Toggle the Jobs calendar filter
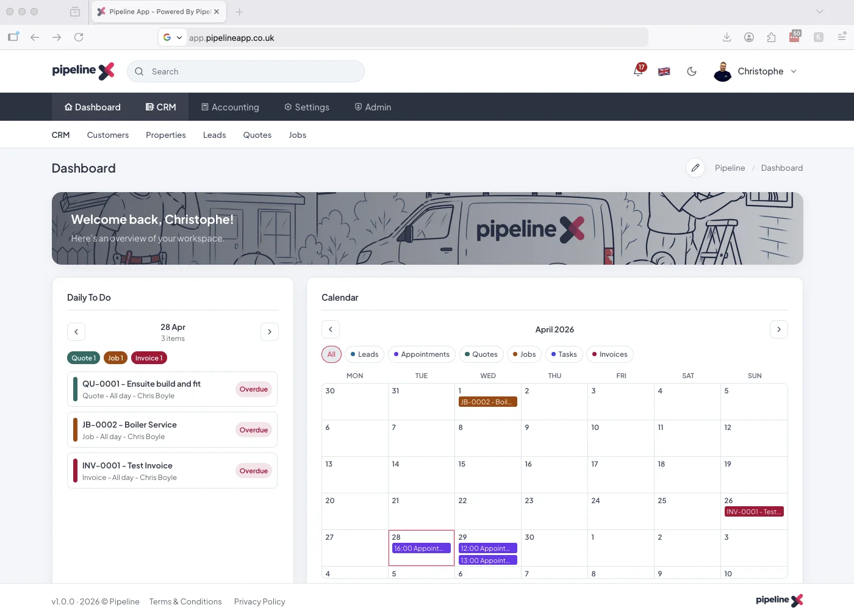Screen dimensions: 854x616 click(x=524, y=354)
